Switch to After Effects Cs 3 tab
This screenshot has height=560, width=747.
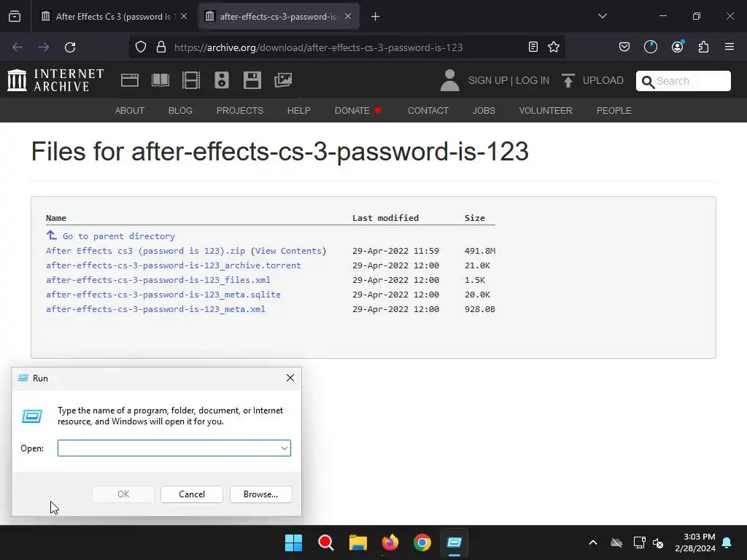click(113, 17)
